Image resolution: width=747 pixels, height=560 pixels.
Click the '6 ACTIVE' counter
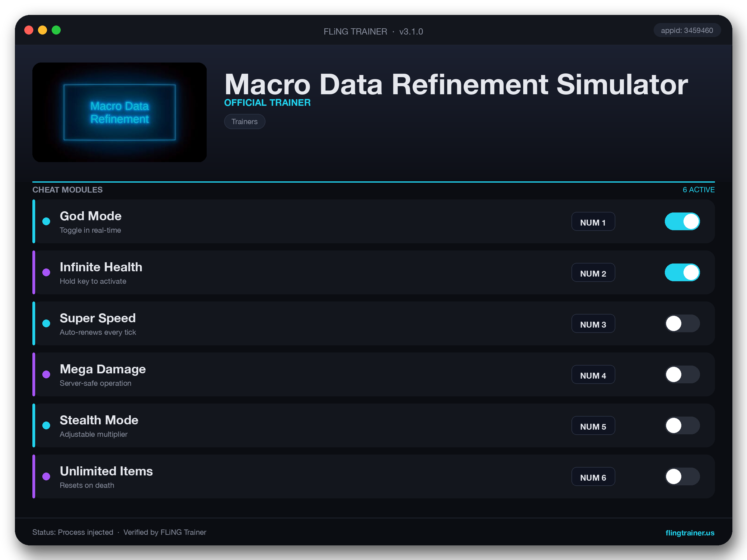698,190
